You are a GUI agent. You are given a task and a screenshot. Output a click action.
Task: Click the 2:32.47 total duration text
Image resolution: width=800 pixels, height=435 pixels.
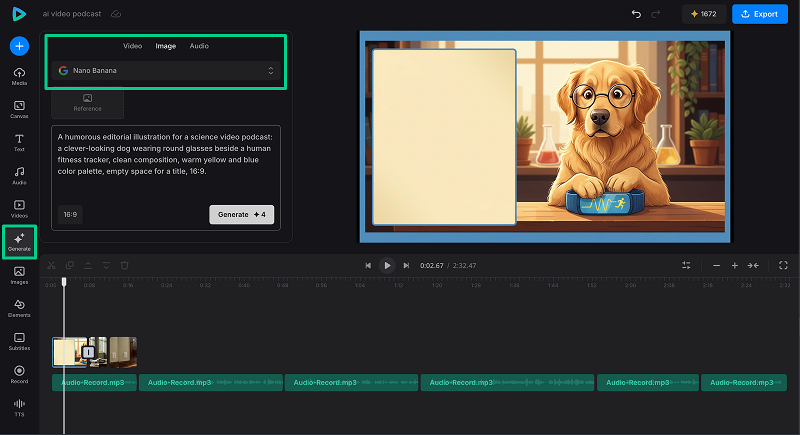[464, 266]
